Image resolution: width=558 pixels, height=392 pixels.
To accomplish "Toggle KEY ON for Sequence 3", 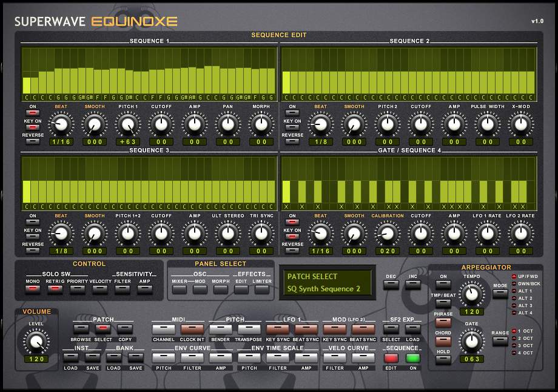I will click(33, 237).
